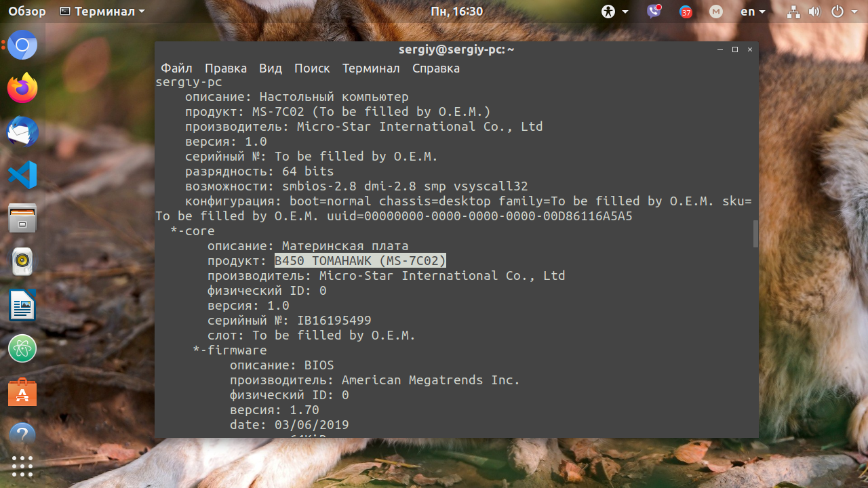Click the round M tray icon

716,12
